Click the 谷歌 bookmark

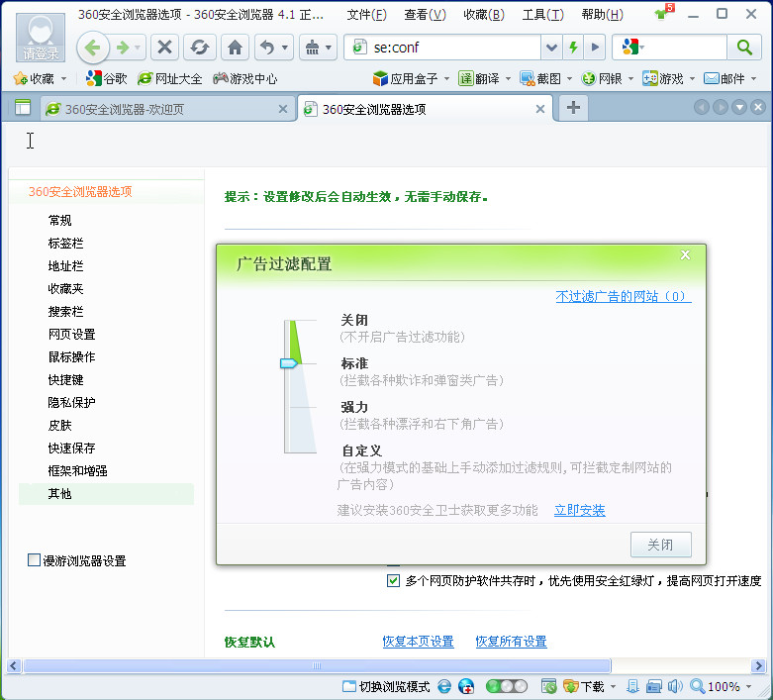pos(106,78)
